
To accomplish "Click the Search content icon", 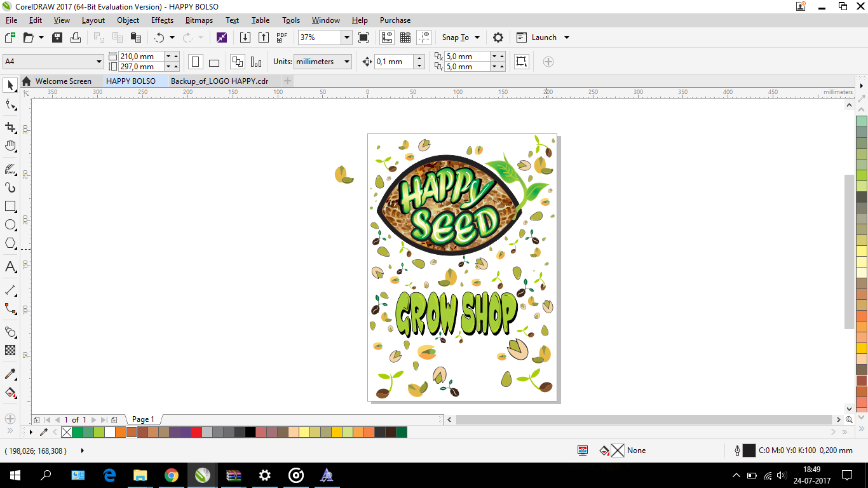I will 222,37.
